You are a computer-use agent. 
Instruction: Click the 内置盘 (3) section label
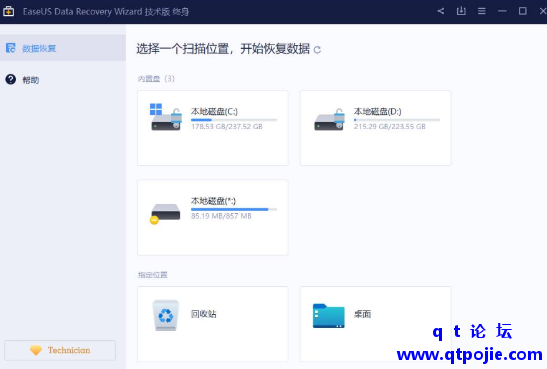click(156, 79)
